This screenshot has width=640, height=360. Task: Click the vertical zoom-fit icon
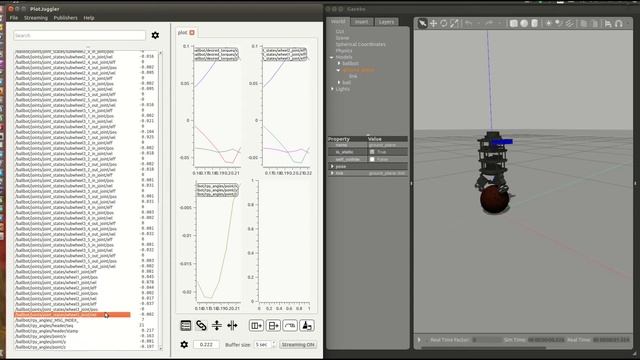point(217,325)
